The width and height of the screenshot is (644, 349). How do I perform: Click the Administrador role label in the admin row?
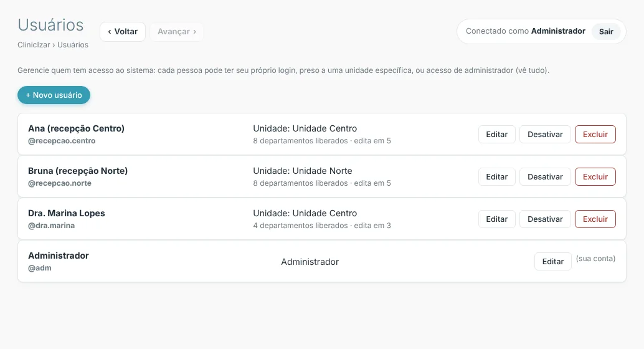coord(310,262)
